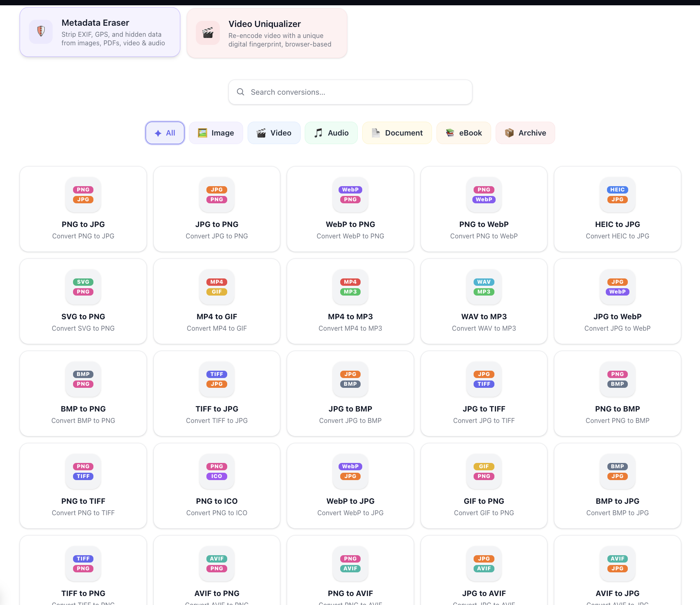Click 'Convert JPG to WebP' description text
The height and width of the screenshot is (605, 700).
(618, 328)
